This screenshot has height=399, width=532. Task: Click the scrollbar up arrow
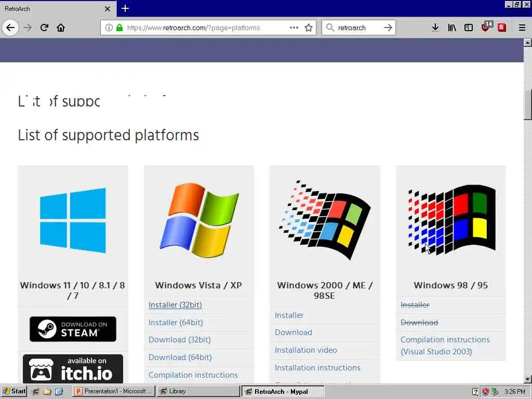(x=528, y=43)
